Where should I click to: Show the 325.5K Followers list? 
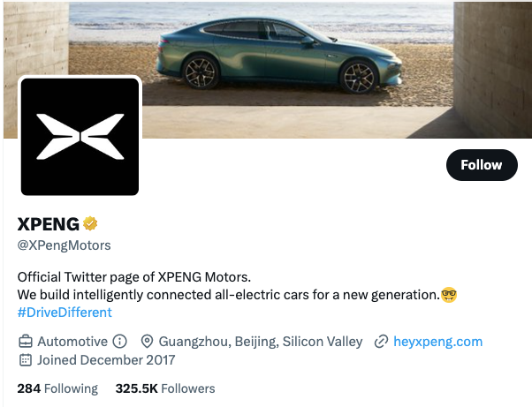click(x=165, y=388)
